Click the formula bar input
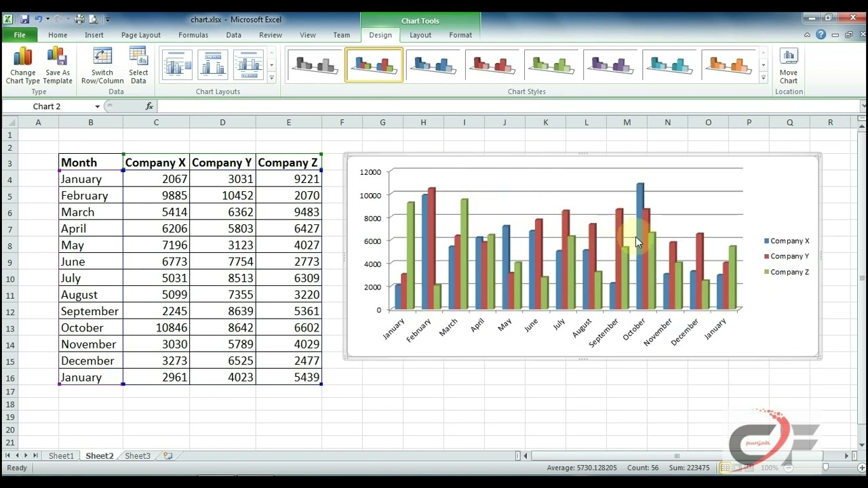The image size is (868, 488). click(508, 106)
